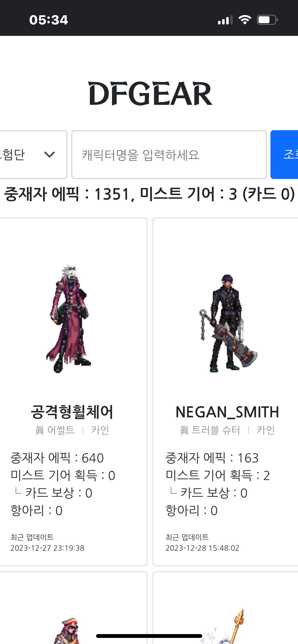298x644 pixels.
Task: Select the golden staff character sprite card
Action: click(225, 608)
